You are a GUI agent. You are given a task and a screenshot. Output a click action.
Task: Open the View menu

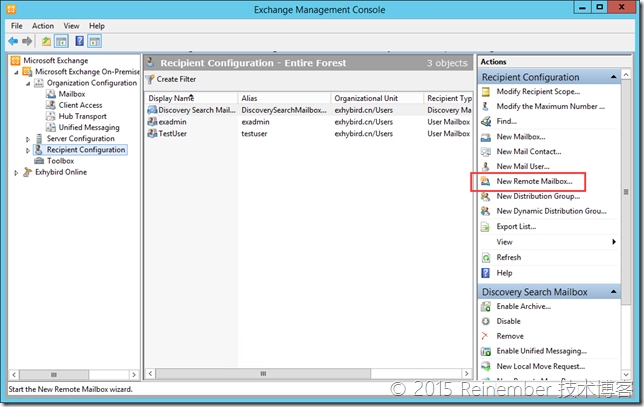tap(71, 26)
